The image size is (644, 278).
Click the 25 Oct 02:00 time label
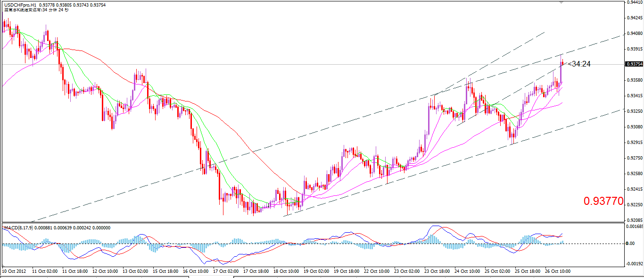(x=497, y=271)
